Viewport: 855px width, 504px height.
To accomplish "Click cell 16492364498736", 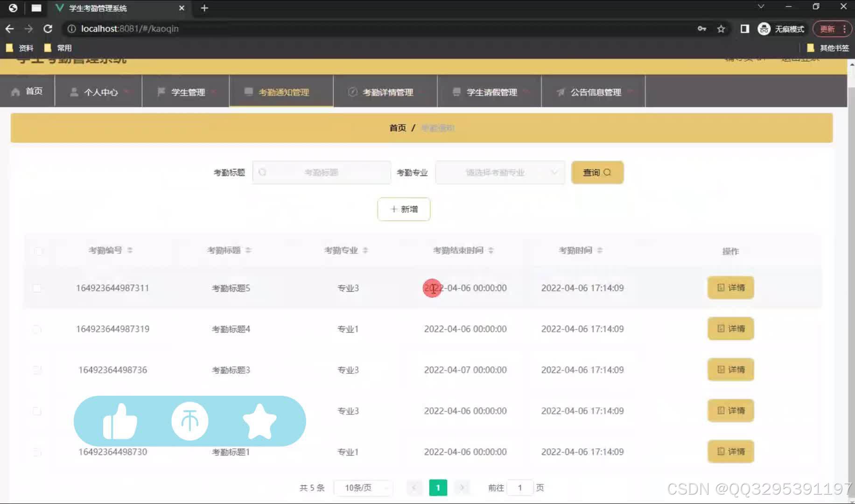I will 112,370.
